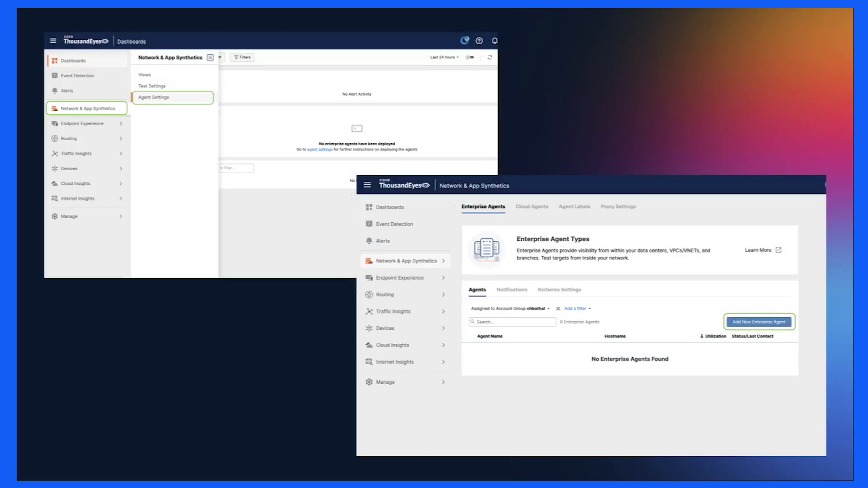This screenshot has height=488, width=868.
Task: Open hamburger menu in Dashboards window
Action: 53,41
